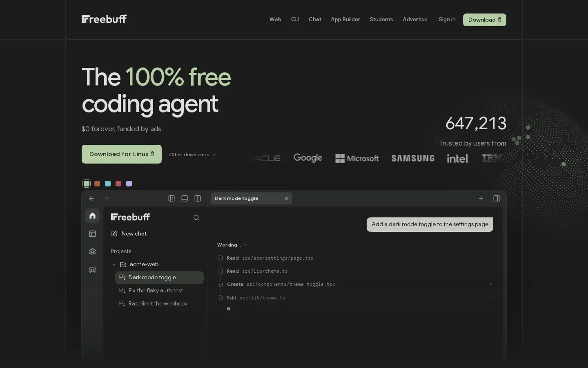Viewport: 588px width, 368px height.
Task: Add a new tab with the plus icon
Action: coord(481,198)
